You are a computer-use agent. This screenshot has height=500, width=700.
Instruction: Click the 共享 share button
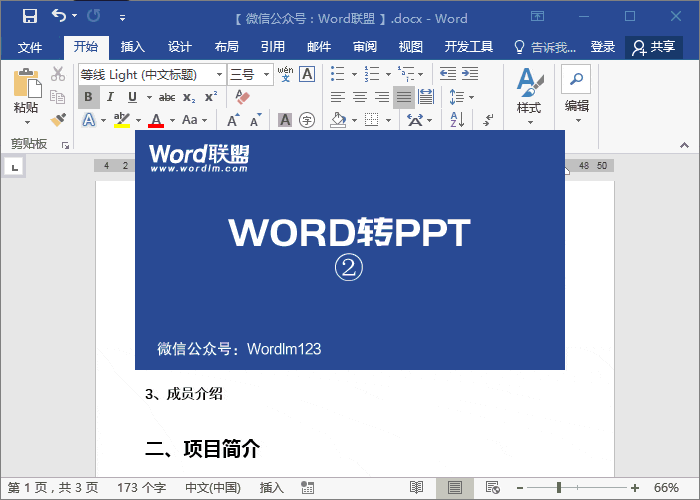pos(654,47)
